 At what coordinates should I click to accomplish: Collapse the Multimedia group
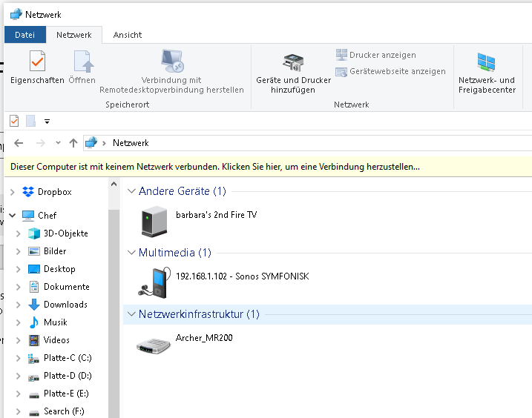click(x=131, y=253)
